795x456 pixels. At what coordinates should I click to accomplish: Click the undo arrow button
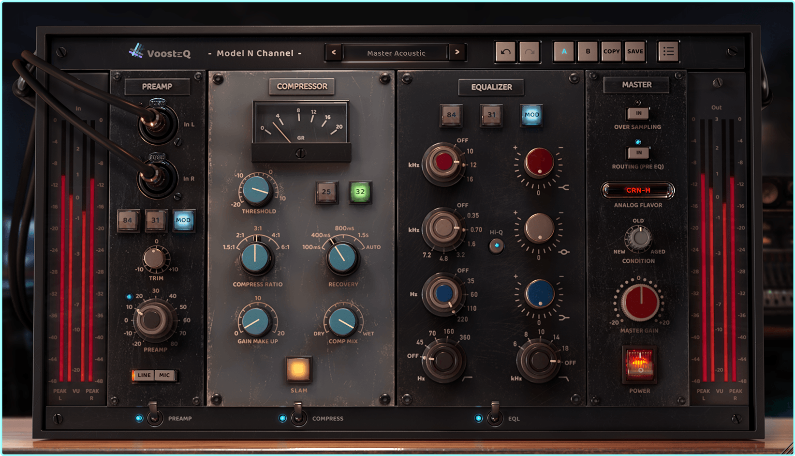505,52
